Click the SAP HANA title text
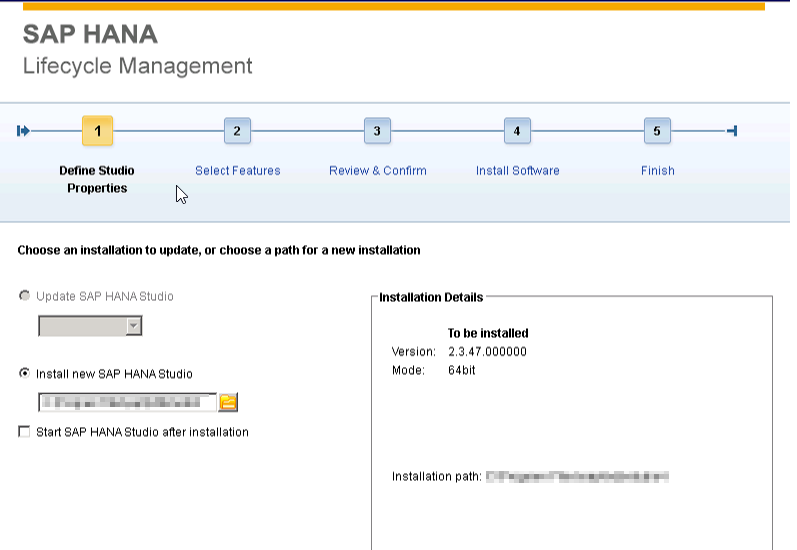Viewport: 797px width, 550px height. (90, 35)
